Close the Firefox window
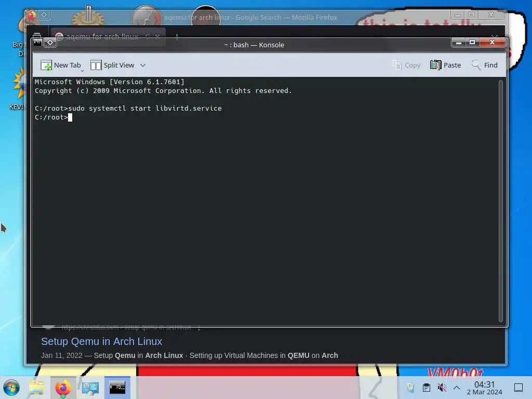 pos(491,15)
